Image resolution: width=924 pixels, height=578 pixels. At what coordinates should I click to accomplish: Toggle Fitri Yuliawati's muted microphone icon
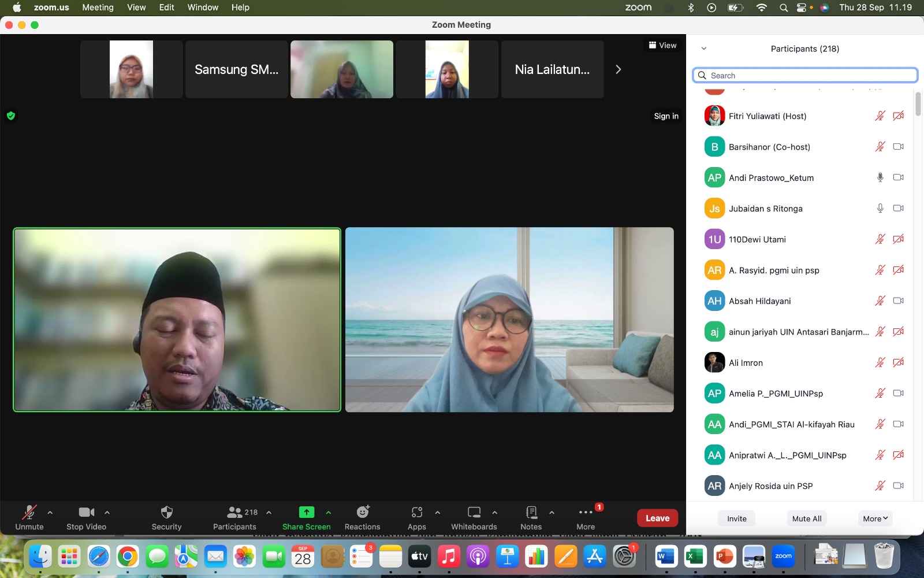click(x=880, y=116)
